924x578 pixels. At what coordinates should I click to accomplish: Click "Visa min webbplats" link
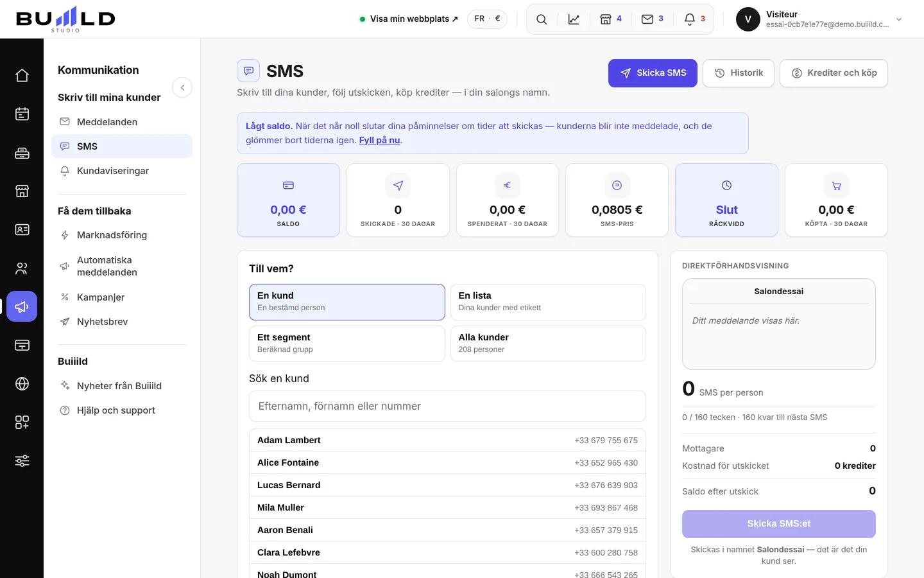pos(409,19)
